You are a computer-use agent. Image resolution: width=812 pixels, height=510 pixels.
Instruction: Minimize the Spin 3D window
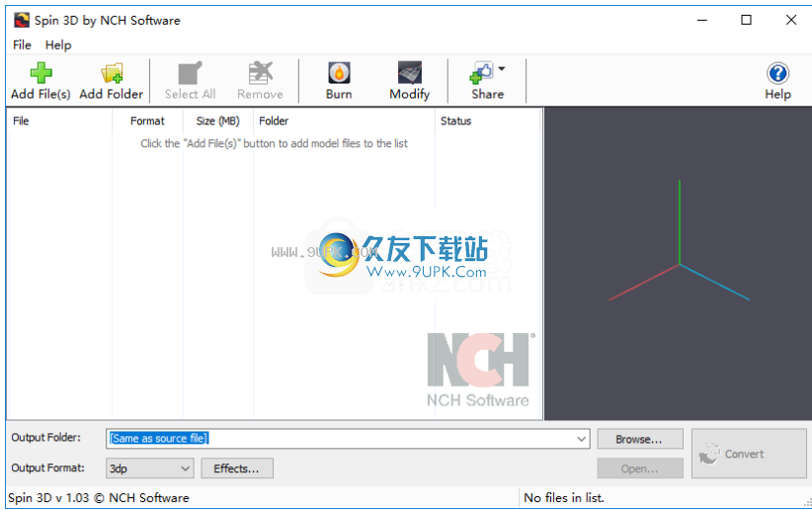[x=701, y=20]
